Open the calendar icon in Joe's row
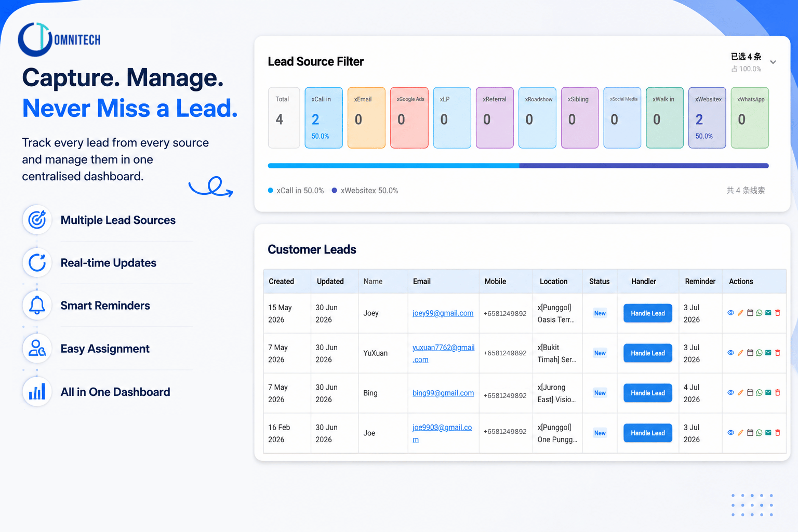The height and width of the screenshot is (532, 798). [x=750, y=433]
